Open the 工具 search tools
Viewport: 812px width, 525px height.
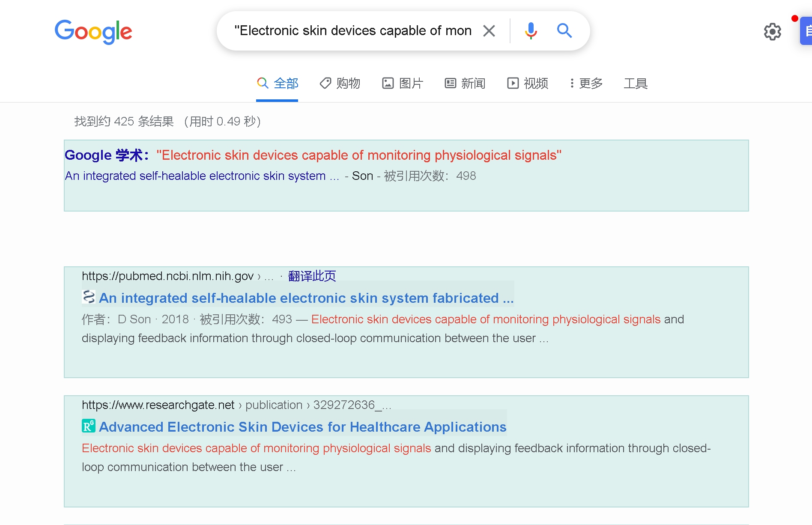[636, 84]
